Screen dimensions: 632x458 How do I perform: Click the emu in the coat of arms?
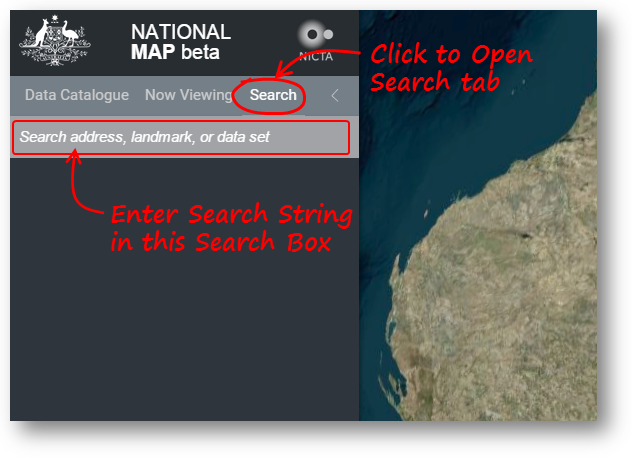click(x=70, y=33)
